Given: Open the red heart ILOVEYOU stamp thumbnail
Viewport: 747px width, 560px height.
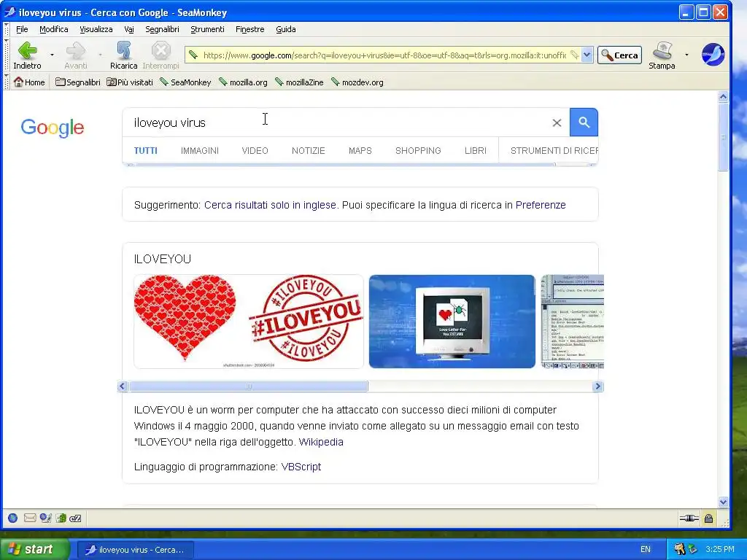Looking at the screenshot, I should tap(249, 322).
